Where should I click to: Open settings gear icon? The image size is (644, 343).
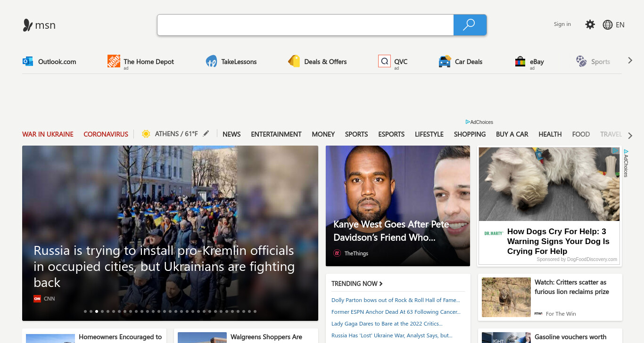tap(590, 24)
